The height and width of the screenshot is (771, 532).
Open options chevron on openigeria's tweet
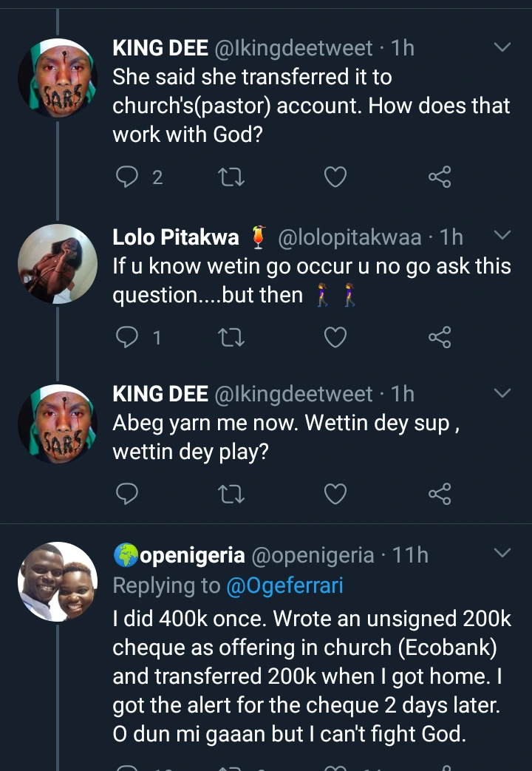coord(502,554)
